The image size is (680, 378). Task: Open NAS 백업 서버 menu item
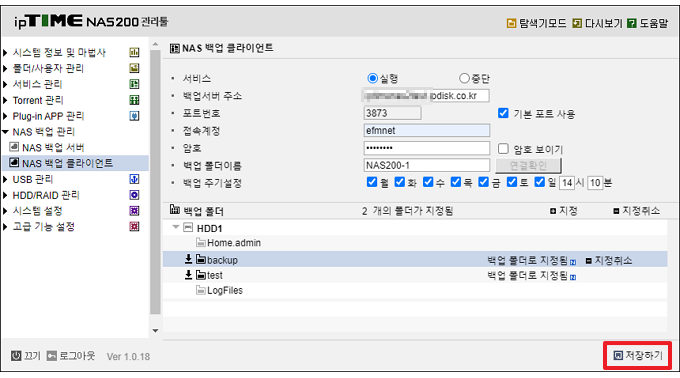(x=53, y=147)
